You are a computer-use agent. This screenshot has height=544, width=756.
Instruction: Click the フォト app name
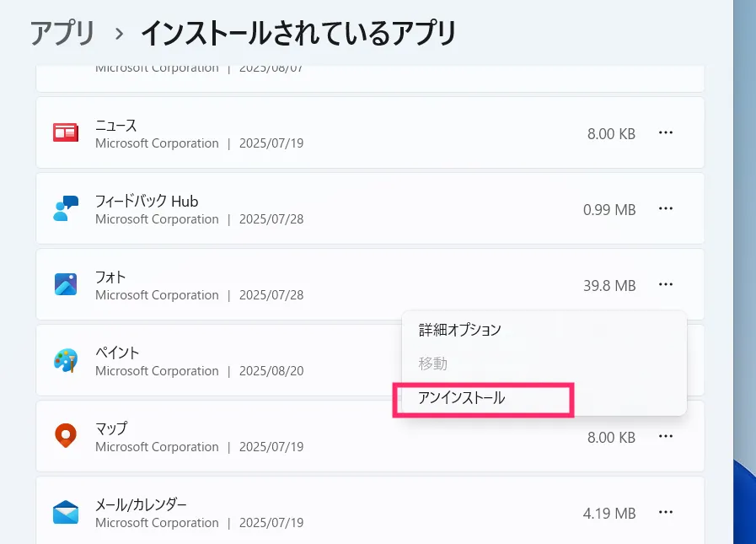110,277
